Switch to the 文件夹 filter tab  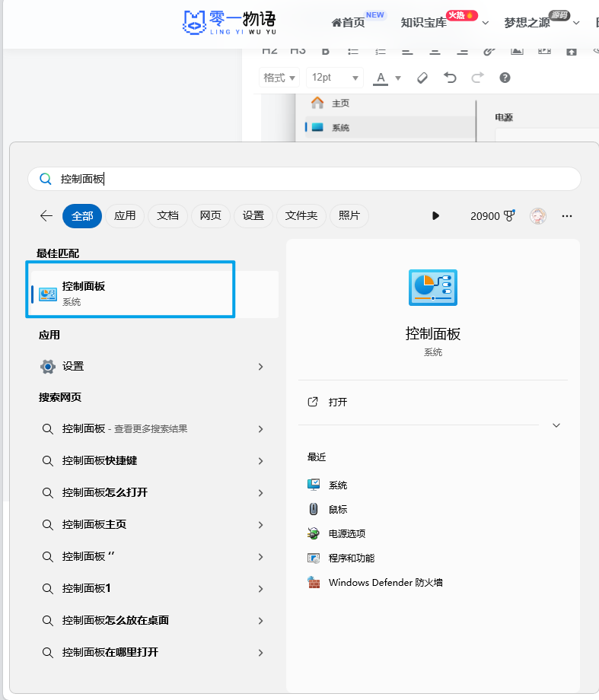coord(301,216)
